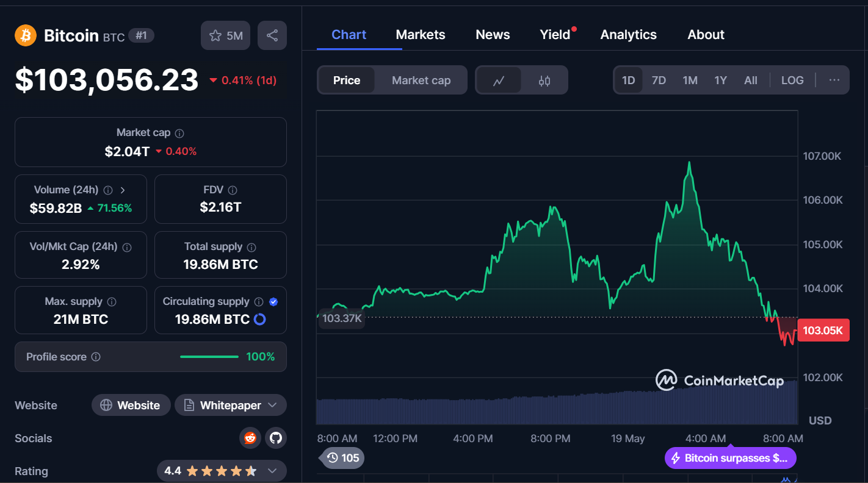868x483 pixels.
Task: Show info tooltip for Market cap
Action: [x=179, y=133]
